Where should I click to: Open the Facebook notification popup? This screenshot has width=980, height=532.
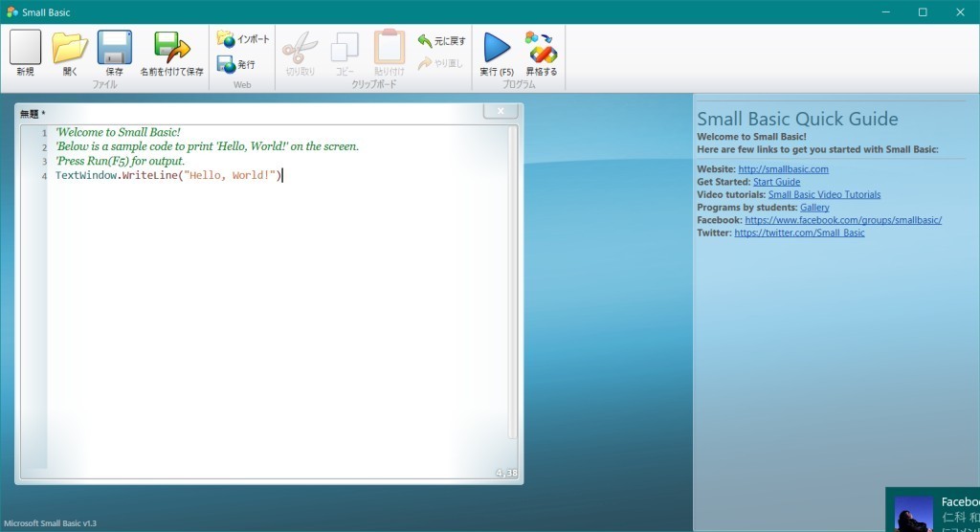pos(932,509)
